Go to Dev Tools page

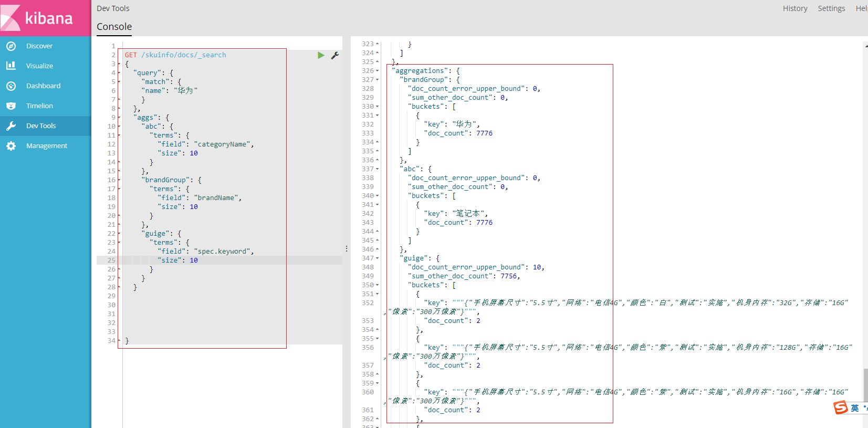coord(41,126)
